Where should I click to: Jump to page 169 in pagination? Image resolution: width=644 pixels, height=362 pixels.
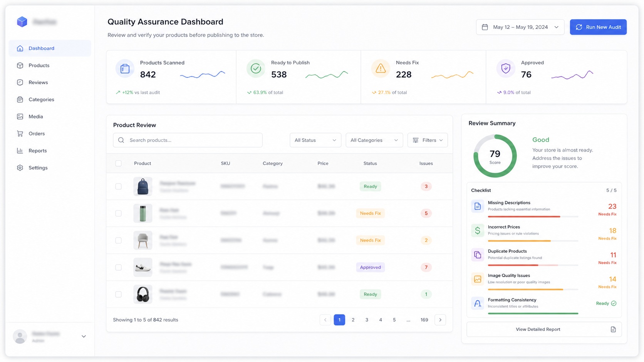(x=424, y=320)
